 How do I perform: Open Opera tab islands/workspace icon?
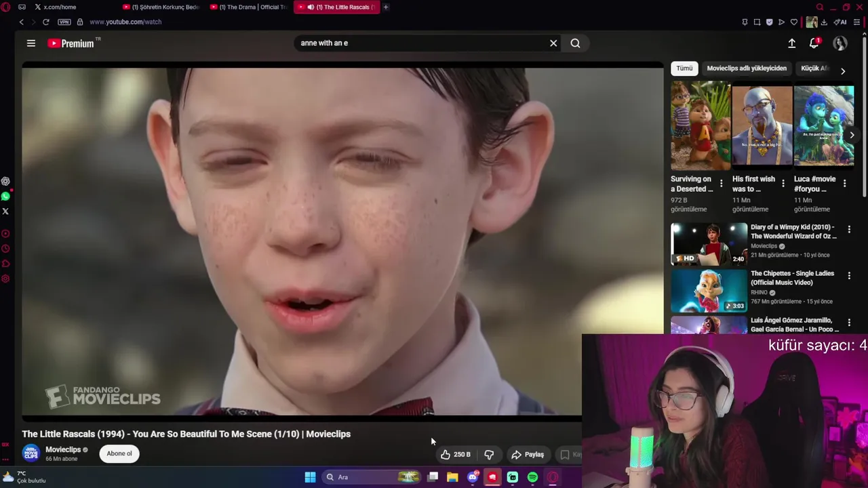[x=22, y=7]
